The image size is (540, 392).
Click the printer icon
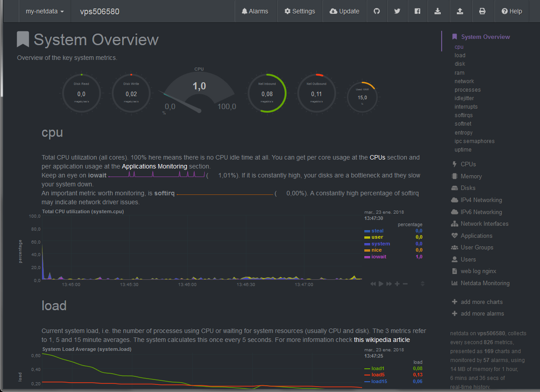click(x=482, y=11)
